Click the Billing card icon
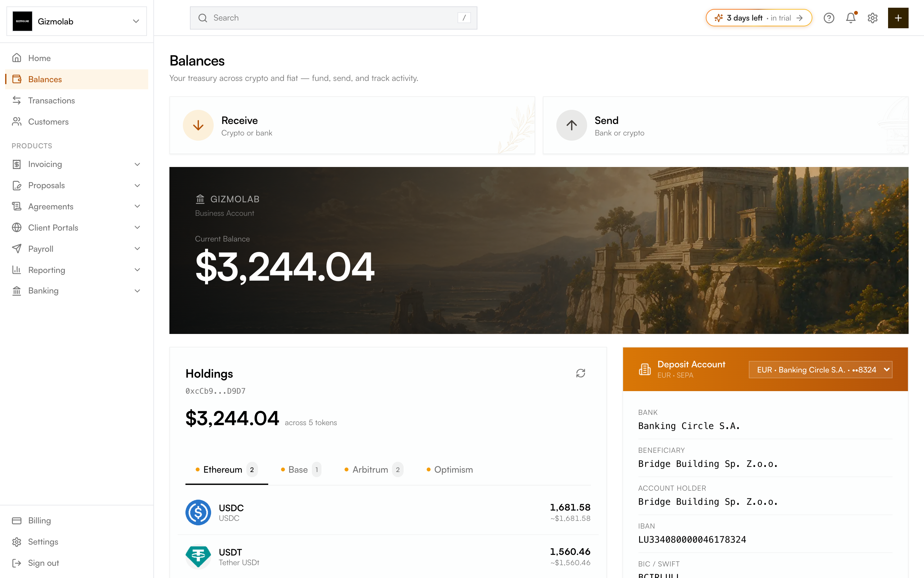This screenshot has width=924, height=578. click(17, 521)
